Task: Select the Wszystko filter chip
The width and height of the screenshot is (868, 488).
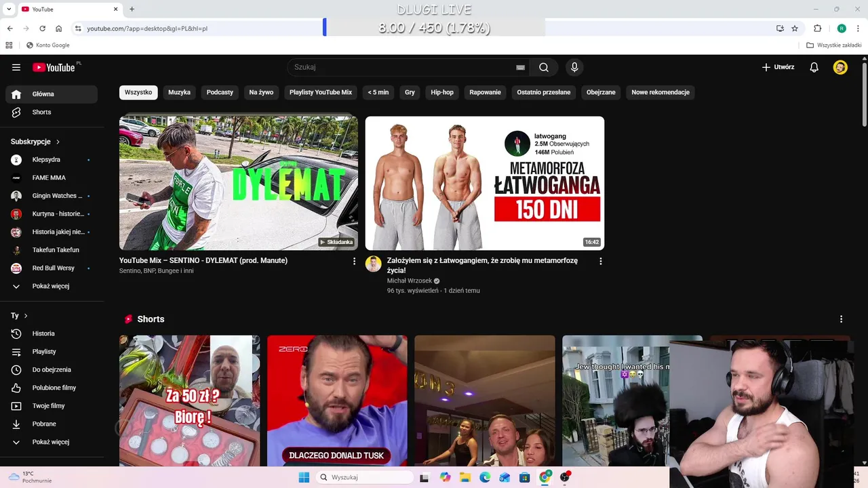Action: [x=138, y=92]
